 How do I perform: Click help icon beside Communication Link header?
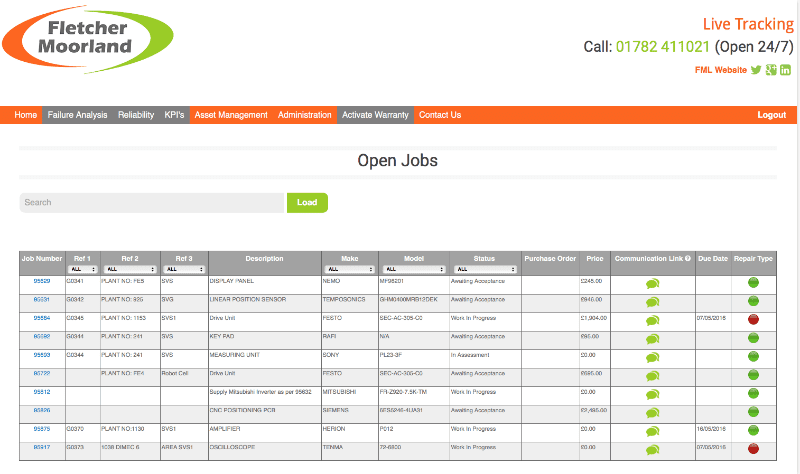(x=688, y=258)
